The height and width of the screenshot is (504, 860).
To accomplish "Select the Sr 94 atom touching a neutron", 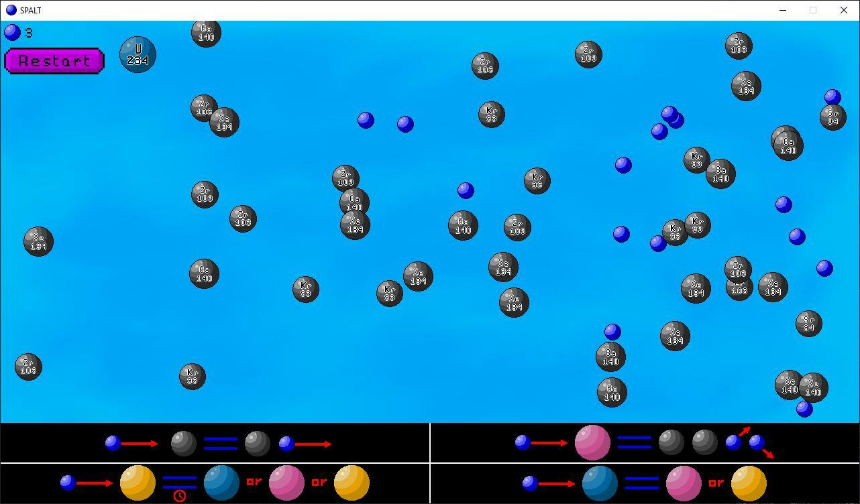I will (832, 117).
